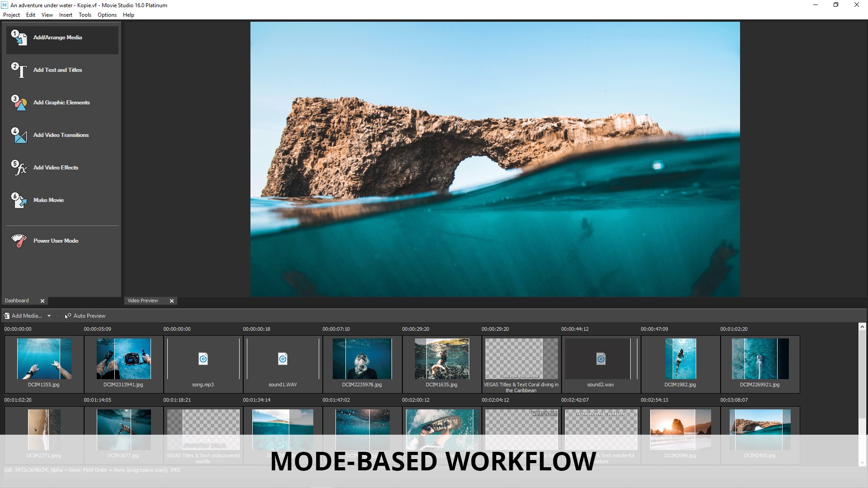The image size is (868, 488).
Task: Open the Project menu
Action: coord(11,15)
